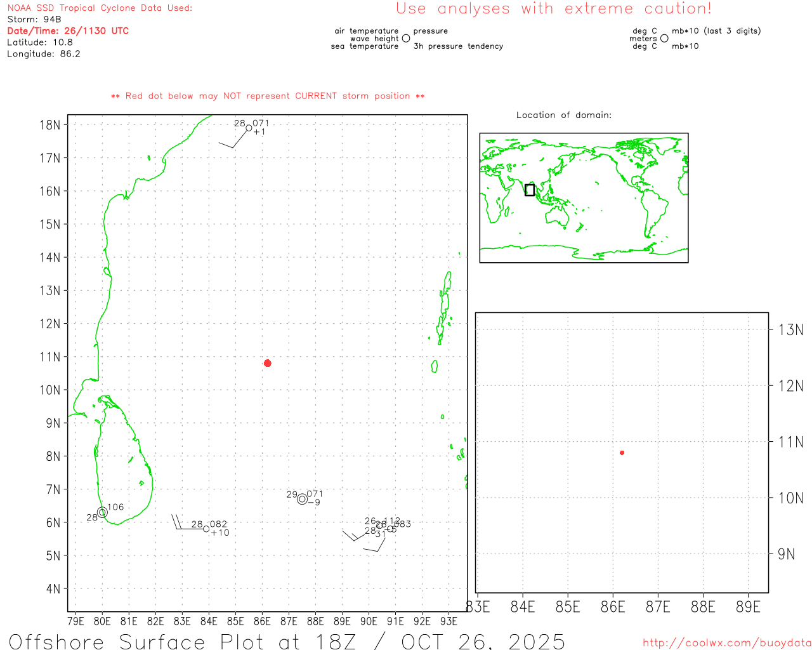Click the 'Storm: 94B' label
Viewport: 812px width, 650px height.
pyautogui.click(x=34, y=20)
